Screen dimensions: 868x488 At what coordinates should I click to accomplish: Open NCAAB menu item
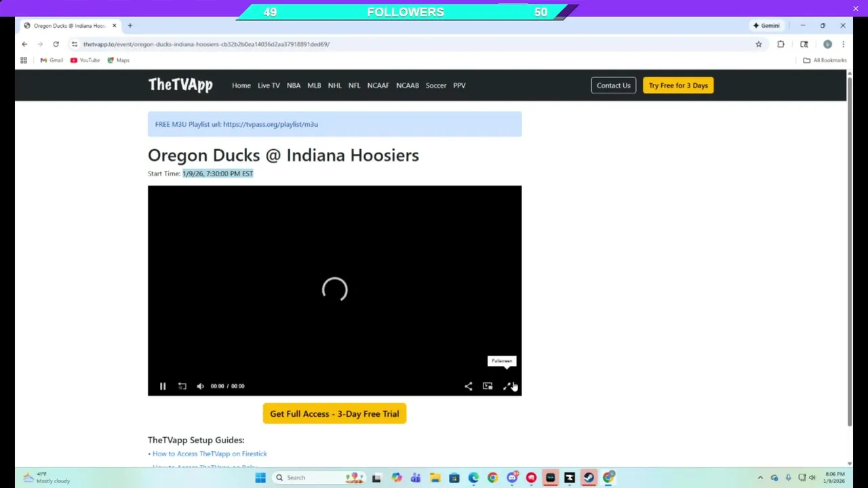pos(408,85)
